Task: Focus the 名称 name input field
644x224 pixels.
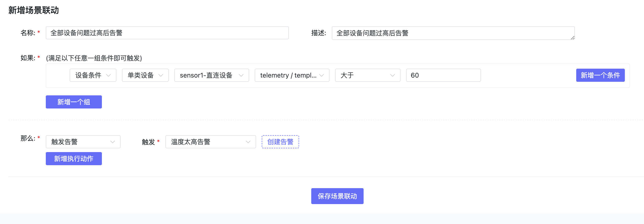Action: click(x=167, y=33)
